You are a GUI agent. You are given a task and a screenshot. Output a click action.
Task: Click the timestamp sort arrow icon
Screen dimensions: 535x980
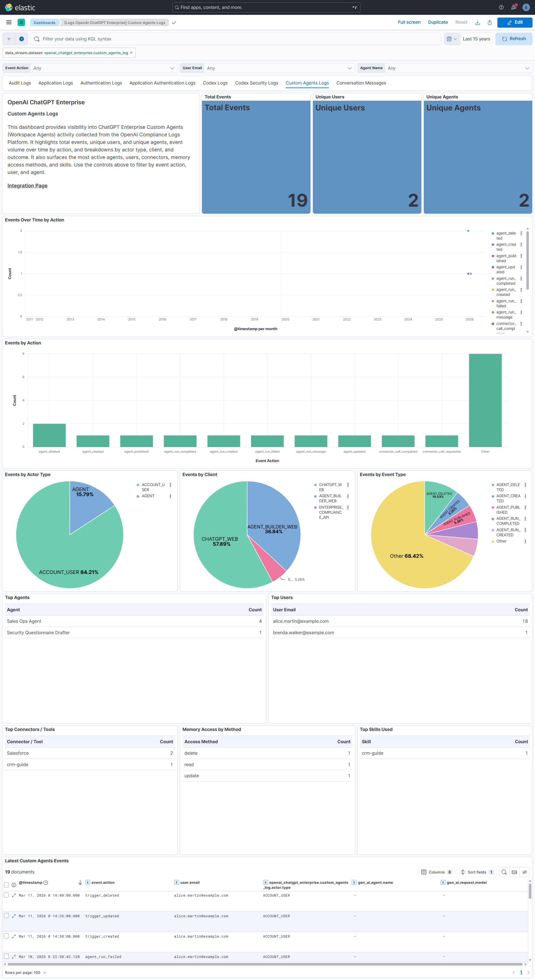coord(80,883)
